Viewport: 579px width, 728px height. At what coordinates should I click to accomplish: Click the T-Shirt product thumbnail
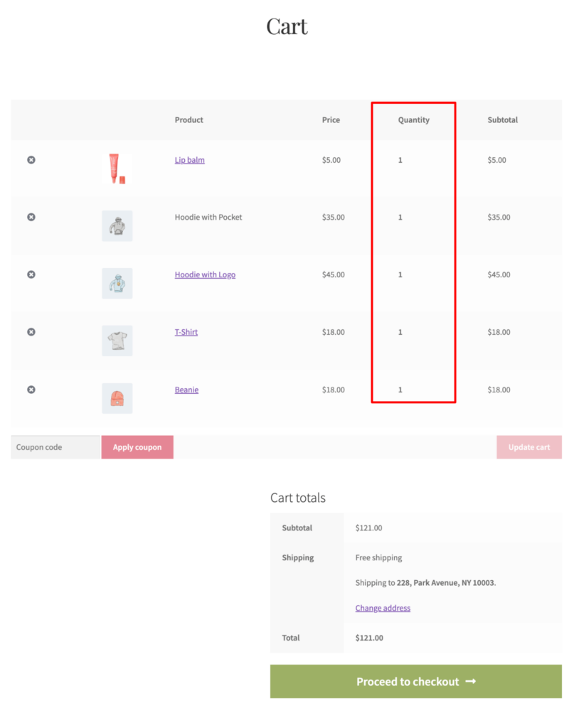[x=117, y=340]
